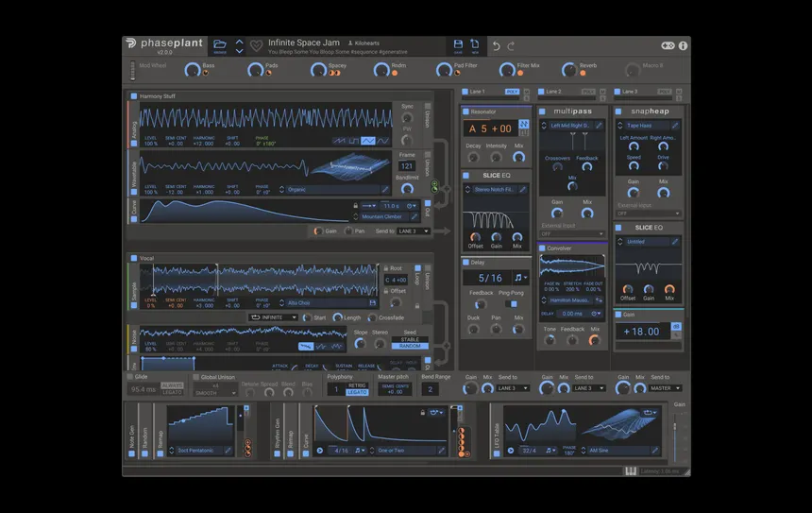The height and width of the screenshot is (513, 812).
Task: Save preset with the floppy disk icon
Action: tap(458, 44)
